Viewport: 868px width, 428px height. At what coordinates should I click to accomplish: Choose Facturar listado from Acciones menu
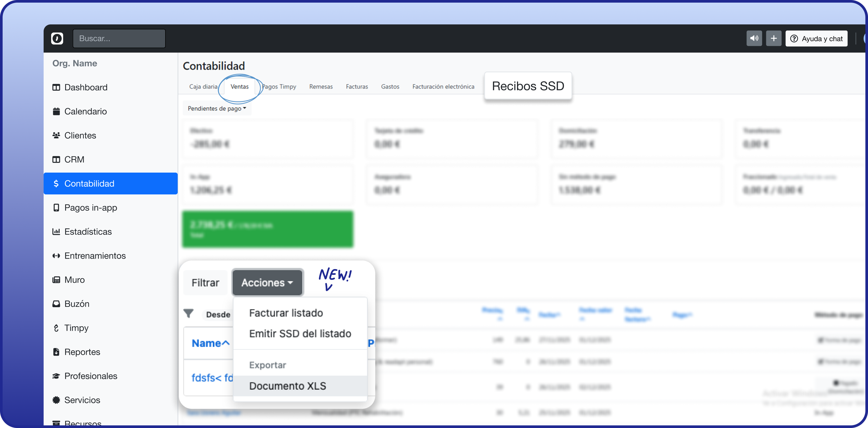(x=286, y=313)
